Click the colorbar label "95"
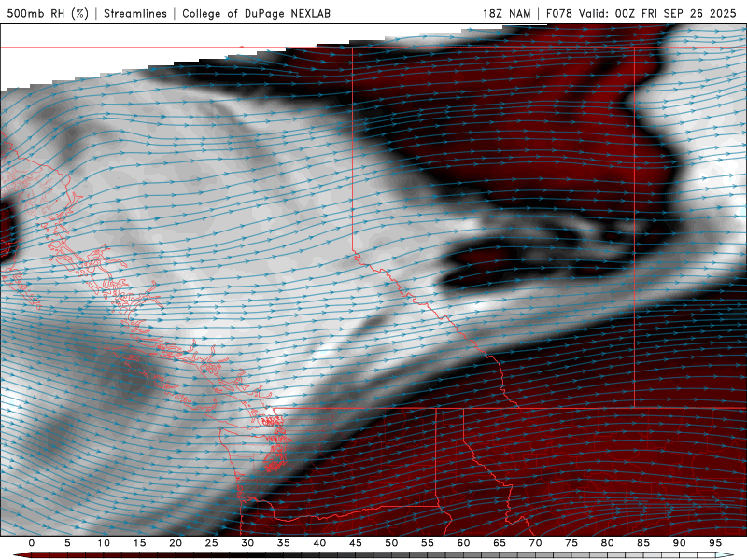This screenshot has height=560, width=747. 715,543
